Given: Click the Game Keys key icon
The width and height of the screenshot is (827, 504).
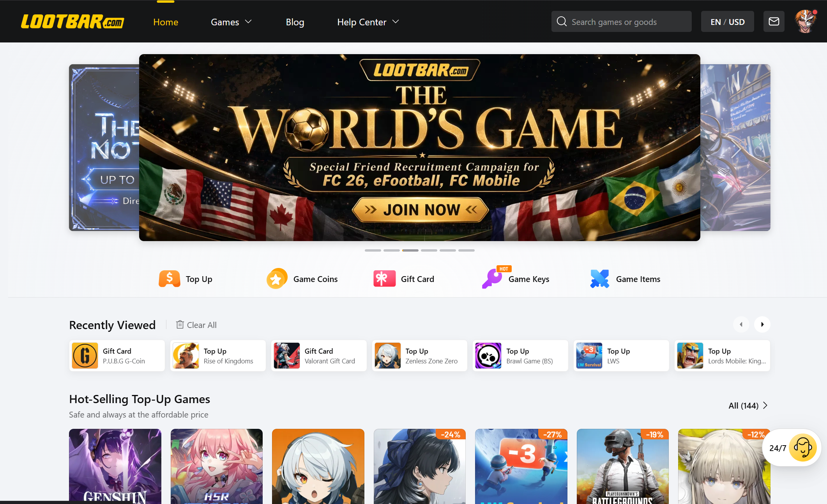Looking at the screenshot, I should click(492, 279).
